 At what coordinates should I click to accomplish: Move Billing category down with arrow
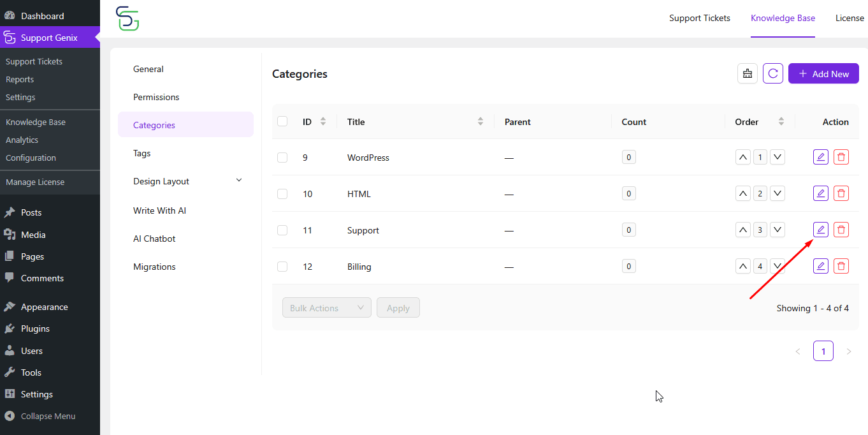(x=778, y=266)
